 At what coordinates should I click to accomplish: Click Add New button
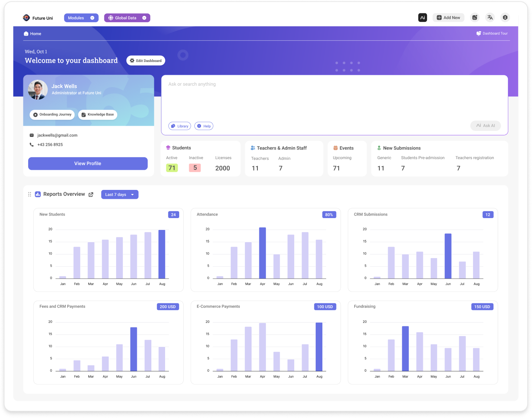point(448,17)
